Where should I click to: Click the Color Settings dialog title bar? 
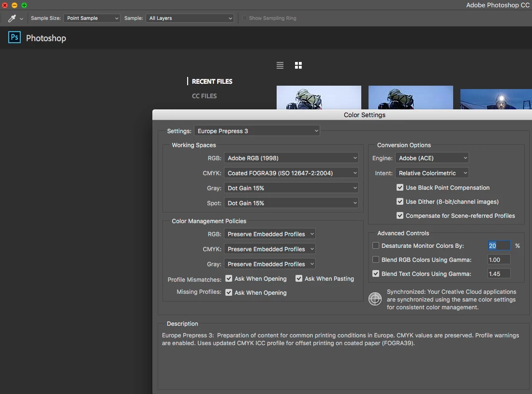tap(342, 115)
